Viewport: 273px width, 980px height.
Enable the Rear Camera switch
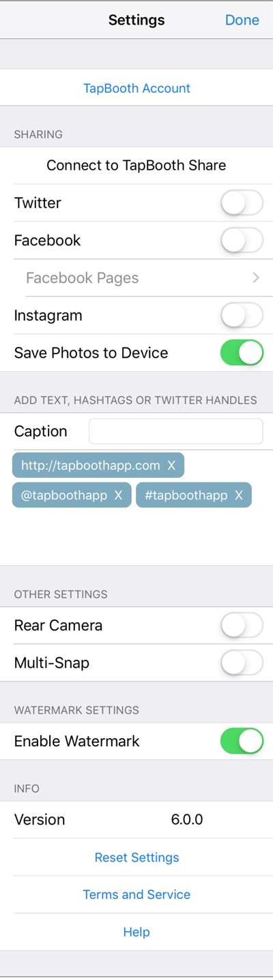tap(242, 626)
